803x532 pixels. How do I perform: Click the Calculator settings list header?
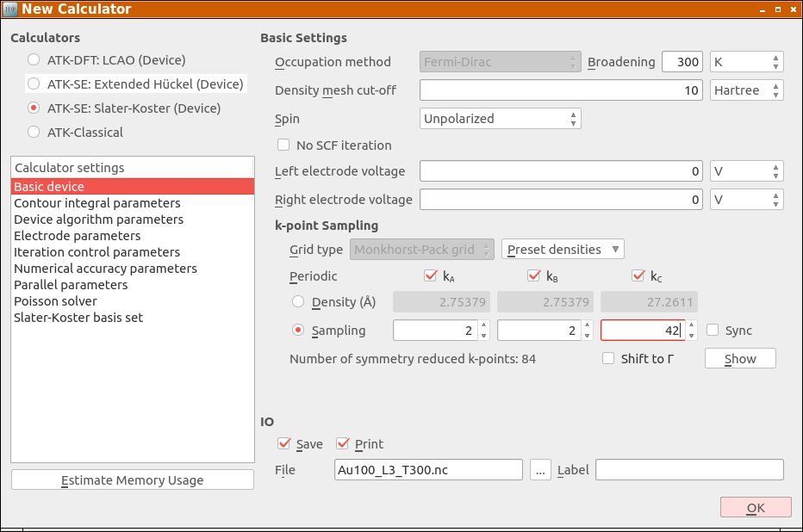[132, 168]
